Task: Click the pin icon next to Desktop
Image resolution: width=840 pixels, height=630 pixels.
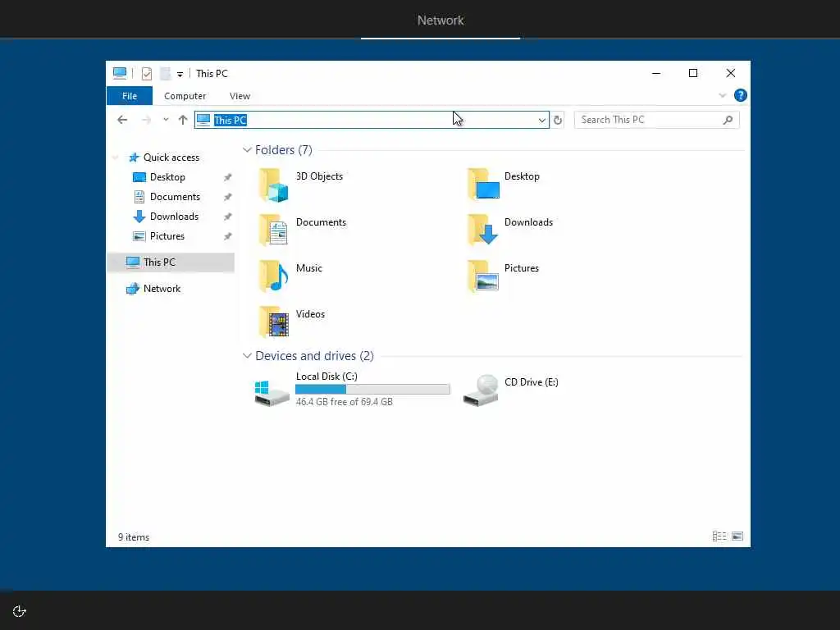Action: coord(228,177)
